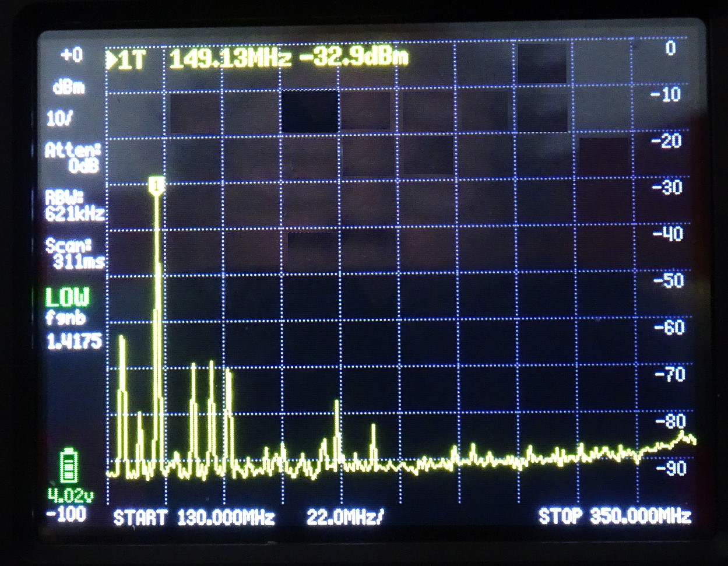Tap the 149.13MHz marker frequency readout

coord(230,59)
